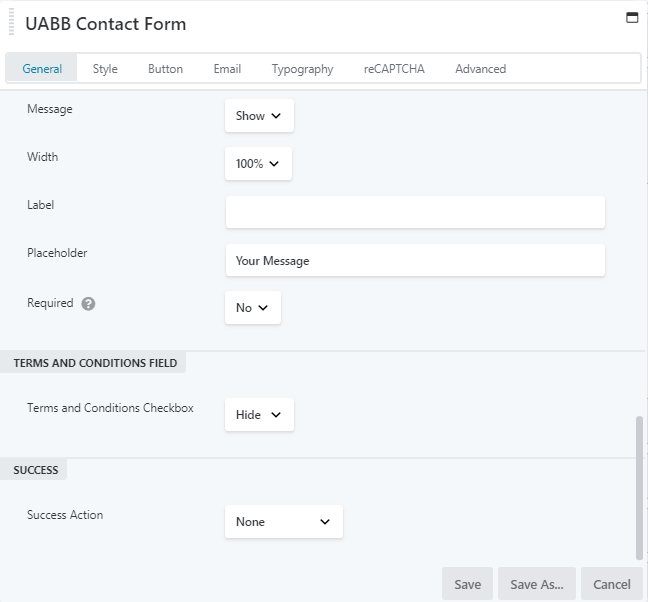Image resolution: width=648 pixels, height=602 pixels.
Task: Switch to the Style tab
Action: (x=105, y=69)
